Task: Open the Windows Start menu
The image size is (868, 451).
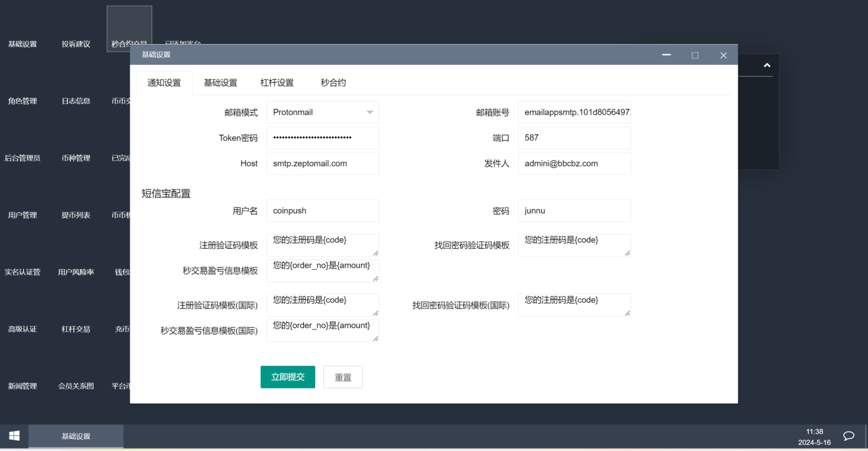Action: [14, 436]
